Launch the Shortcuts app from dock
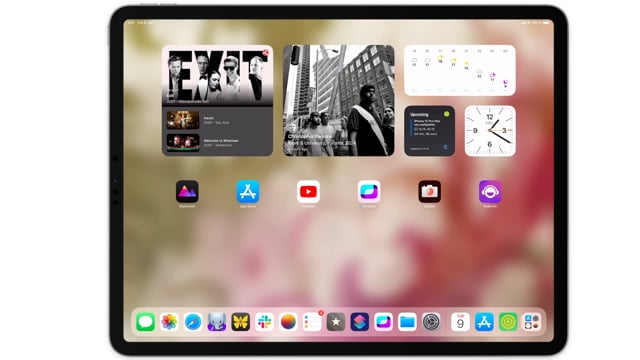This screenshot has width=640, height=360. [x=360, y=322]
